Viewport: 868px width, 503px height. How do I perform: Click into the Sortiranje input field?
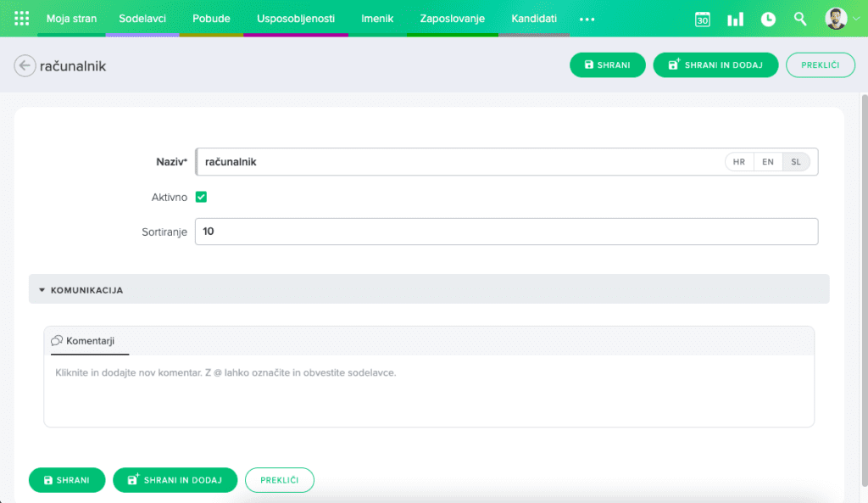tap(506, 232)
